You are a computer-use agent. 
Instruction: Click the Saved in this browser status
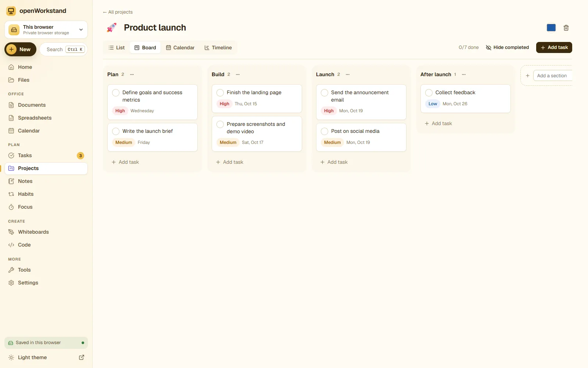tap(46, 343)
